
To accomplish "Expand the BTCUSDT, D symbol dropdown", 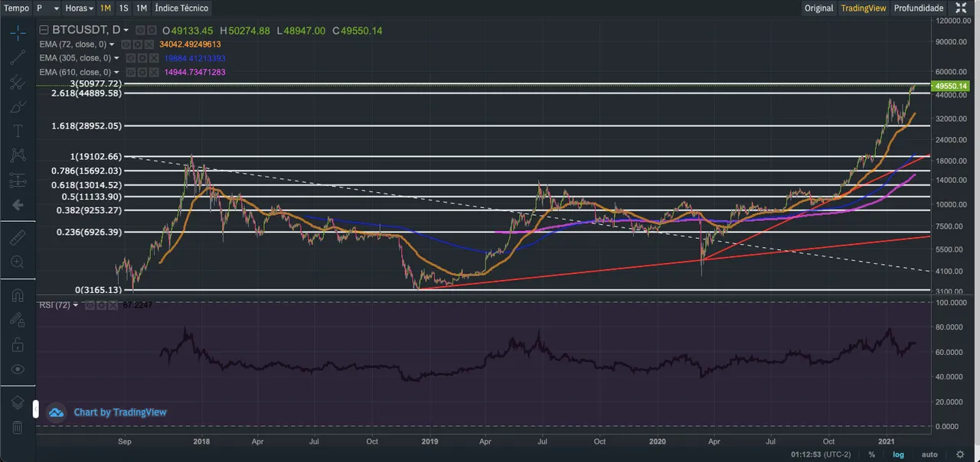I will point(126,30).
